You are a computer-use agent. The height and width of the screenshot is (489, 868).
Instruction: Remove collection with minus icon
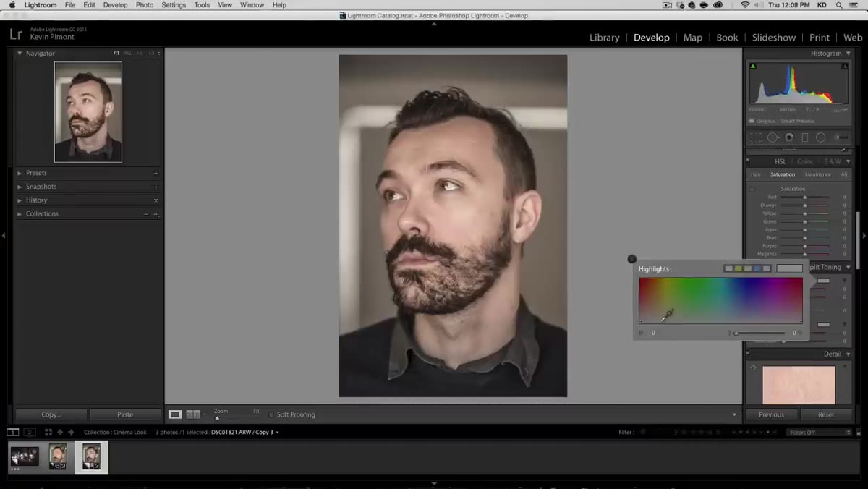[x=146, y=214]
